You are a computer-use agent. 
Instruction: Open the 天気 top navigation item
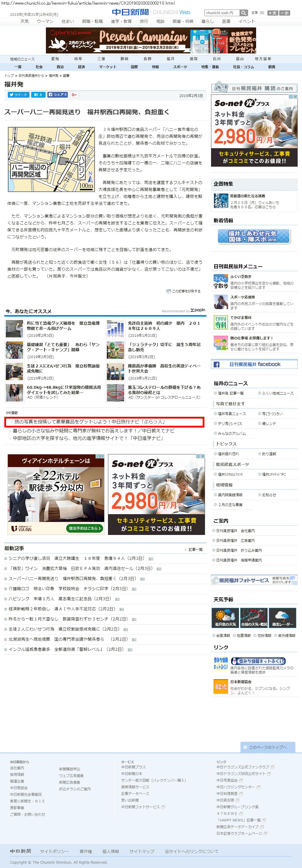[x=25, y=21]
